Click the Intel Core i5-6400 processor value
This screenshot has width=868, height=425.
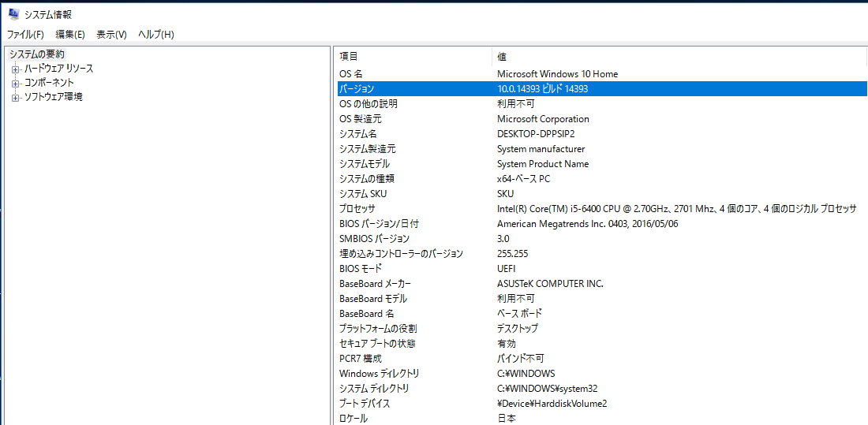(x=677, y=209)
